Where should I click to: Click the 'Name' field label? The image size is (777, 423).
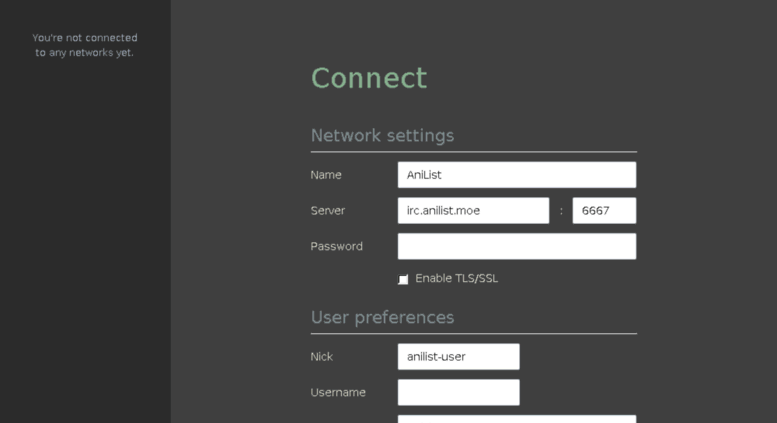click(326, 175)
